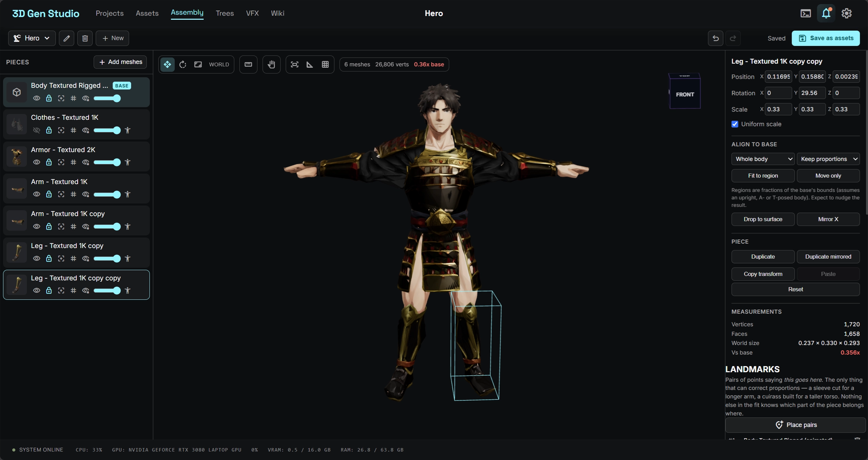
Task: Rename assembly with pencil icon
Action: [x=67, y=38]
